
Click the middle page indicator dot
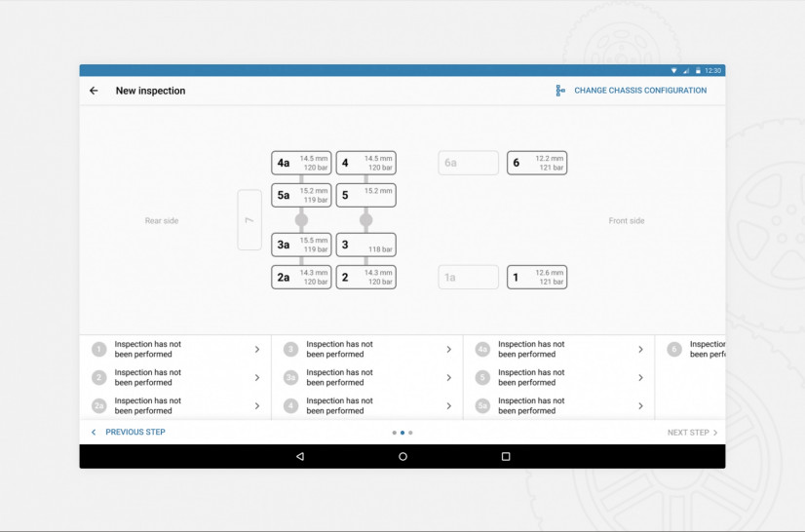click(x=402, y=433)
